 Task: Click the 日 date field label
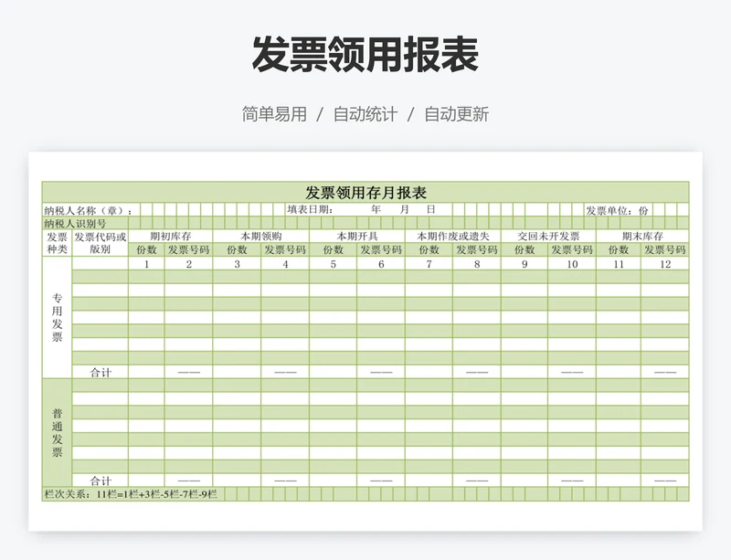[x=430, y=209]
